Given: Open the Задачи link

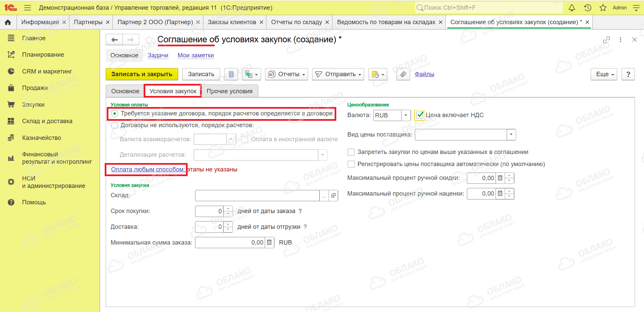Looking at the screenshot, I should tap(158, 55).
